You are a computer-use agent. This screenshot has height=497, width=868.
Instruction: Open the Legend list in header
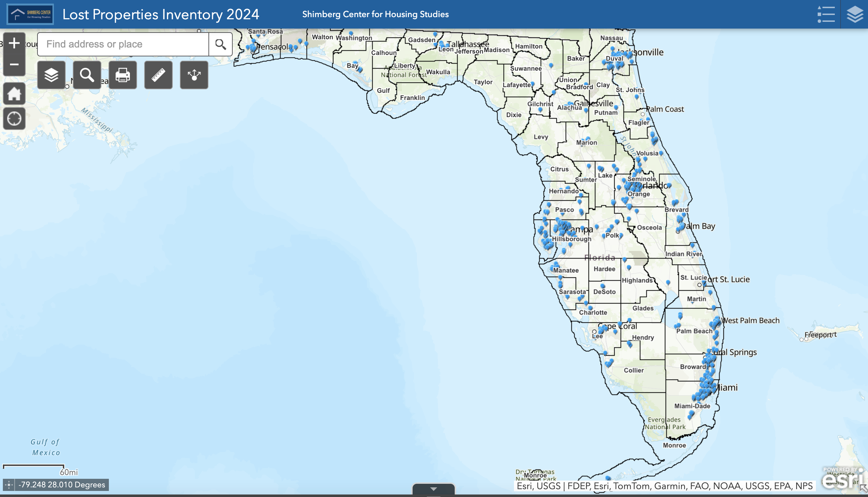[x=826, y=14]
